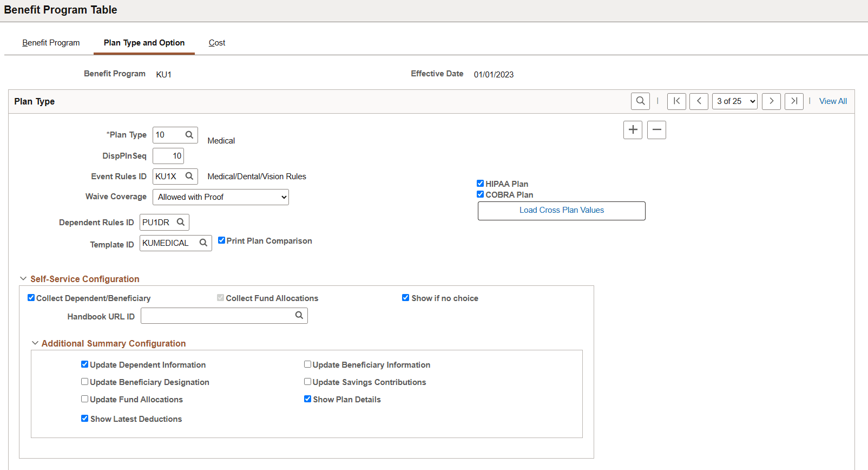Screen dimensions: 868x470
Task: Open lookup for the Template ID field
Action: [x=203, y=243]
